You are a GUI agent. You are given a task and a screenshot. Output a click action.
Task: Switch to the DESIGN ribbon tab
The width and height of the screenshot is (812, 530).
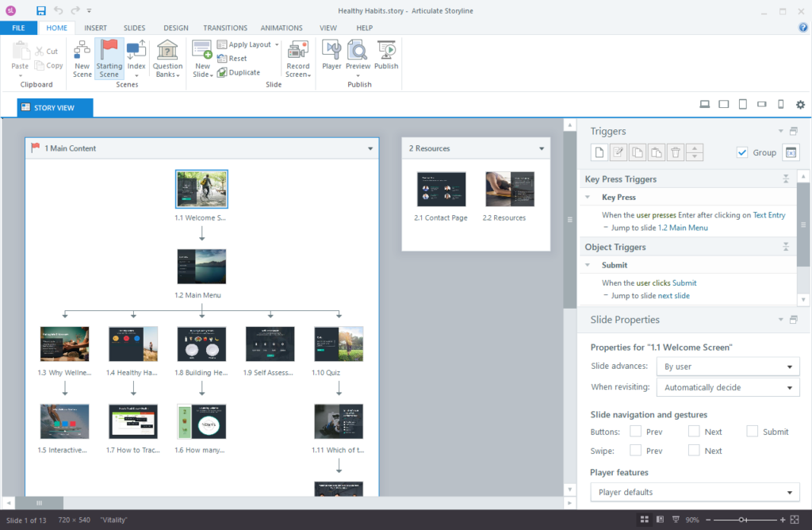[176, 28]
